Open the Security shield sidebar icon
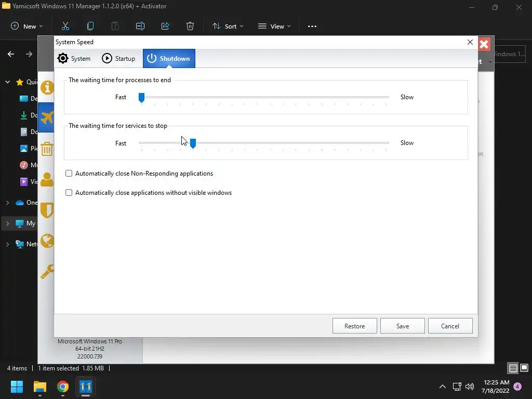This screenshot has width=532, height=399. pyautogui.click(x=47, y=210)
